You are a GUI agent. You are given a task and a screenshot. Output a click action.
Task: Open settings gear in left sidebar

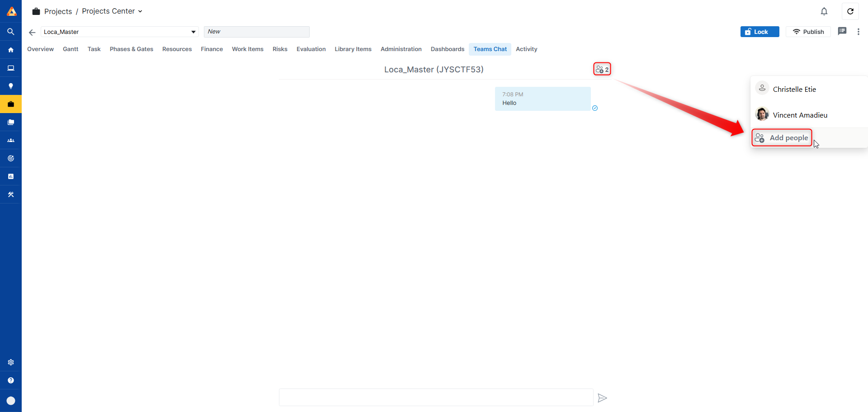pyautogui.click(x=11, y=362)
